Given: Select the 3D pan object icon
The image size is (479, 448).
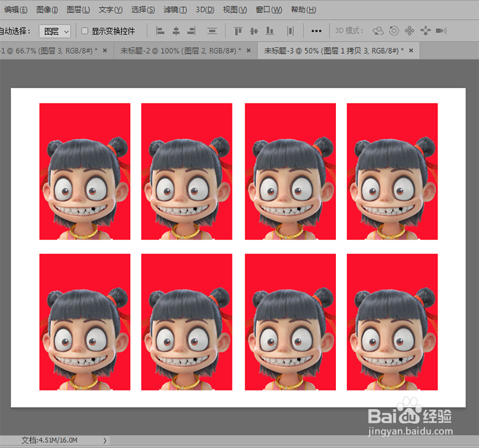Looking at the screenshot, I should click(x=409, y=31).
